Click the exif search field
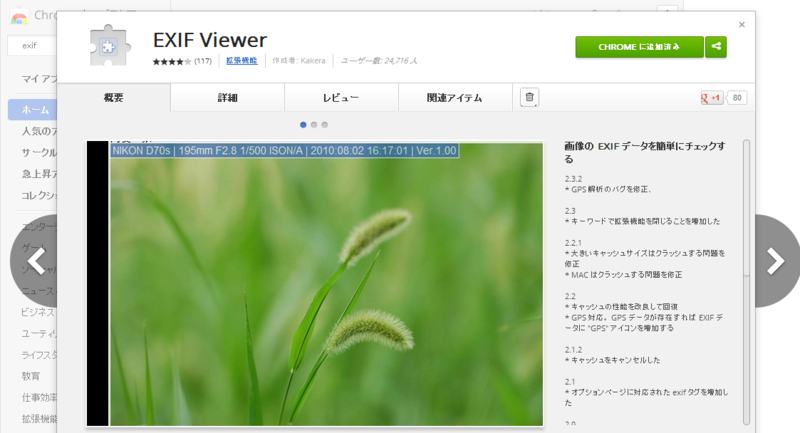The image size is (800, 433). point(32,46)
